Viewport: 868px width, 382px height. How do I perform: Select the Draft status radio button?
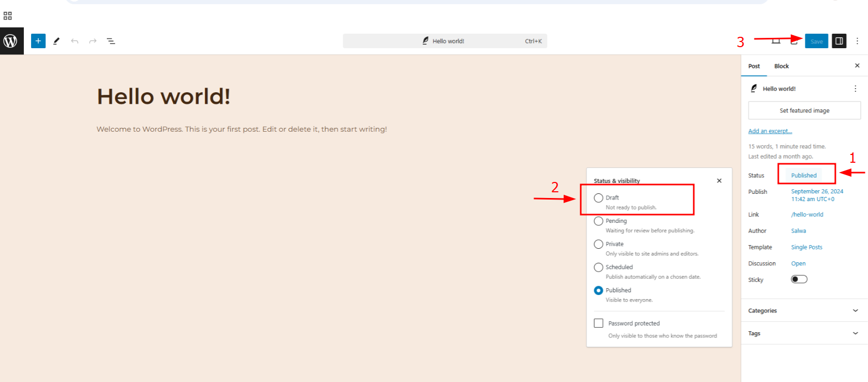click(598, 198)
